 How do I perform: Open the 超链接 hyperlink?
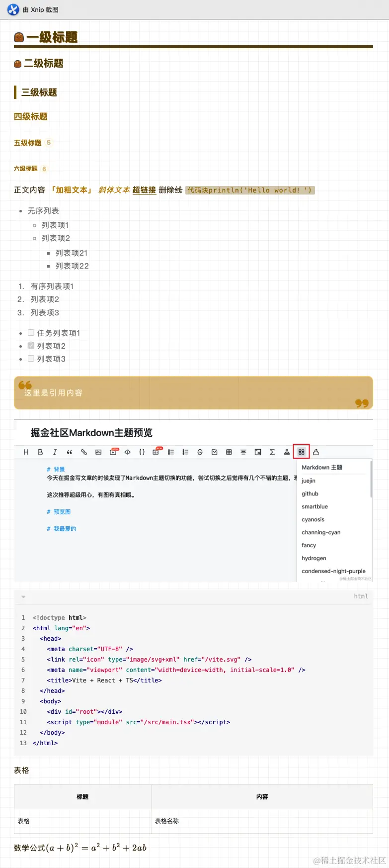(144, 190)
